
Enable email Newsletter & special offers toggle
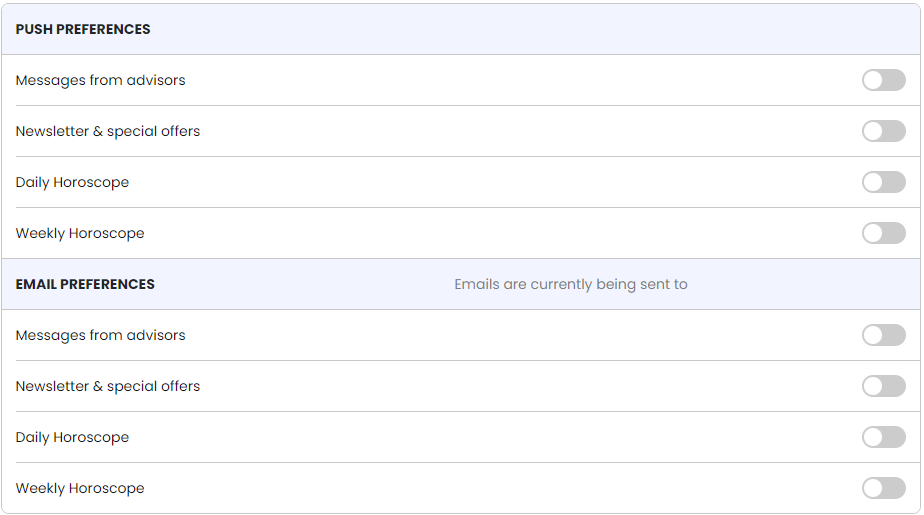click(883, 386)
